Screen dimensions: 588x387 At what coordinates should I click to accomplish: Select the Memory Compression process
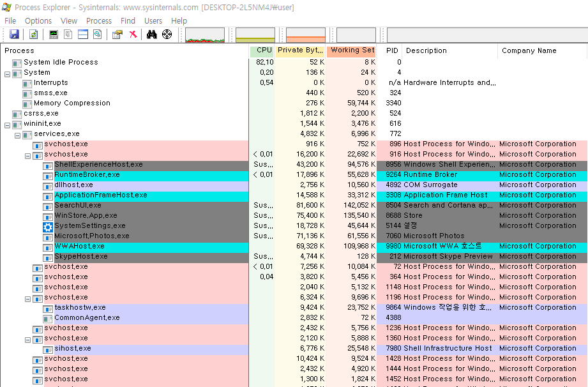point(72,103)
